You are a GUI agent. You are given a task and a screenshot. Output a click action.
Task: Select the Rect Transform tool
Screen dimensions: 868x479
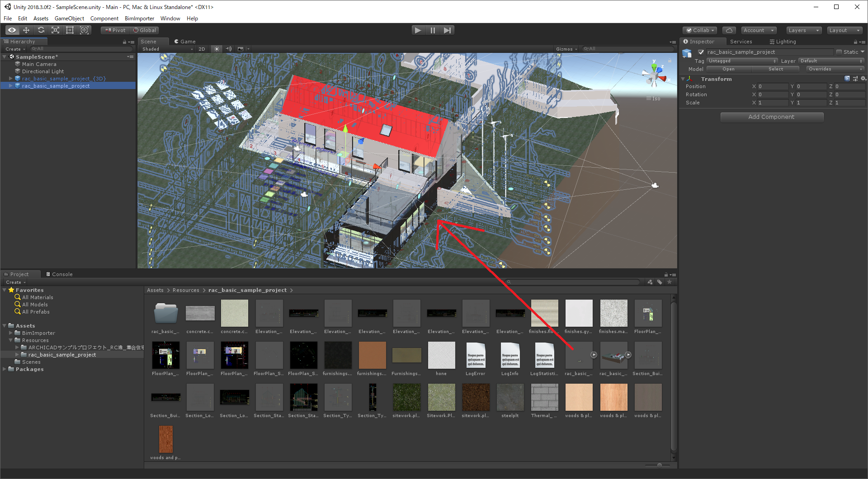point(70,30)
